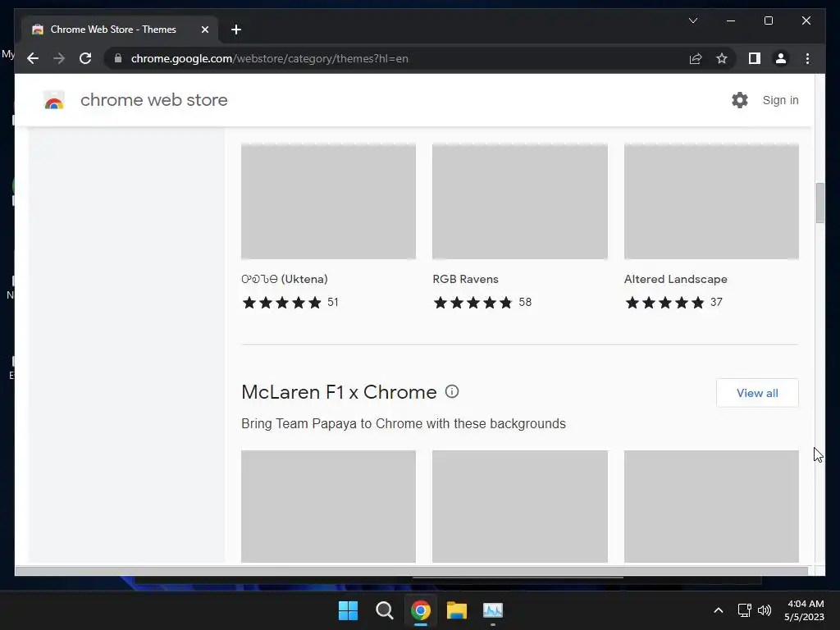Open the Chrome profile menu

click(x=781, y=58)
